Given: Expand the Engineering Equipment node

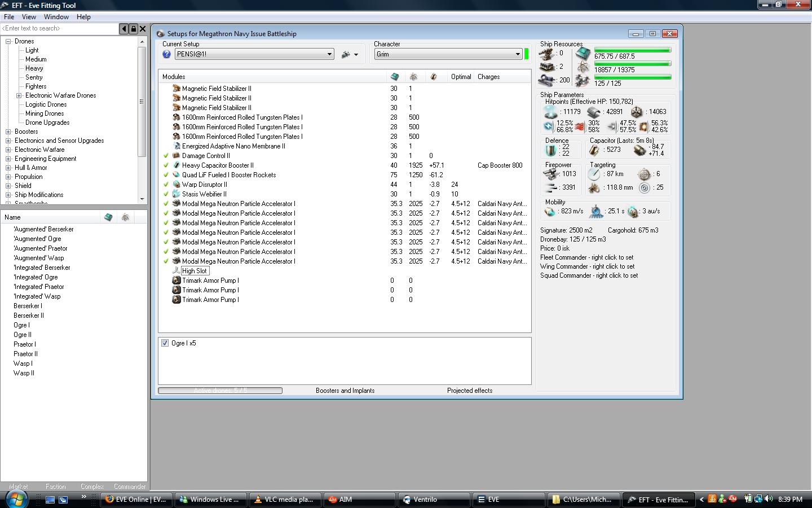Looking at the screenshot, I should pyautogui.click(x=8, y=159).
